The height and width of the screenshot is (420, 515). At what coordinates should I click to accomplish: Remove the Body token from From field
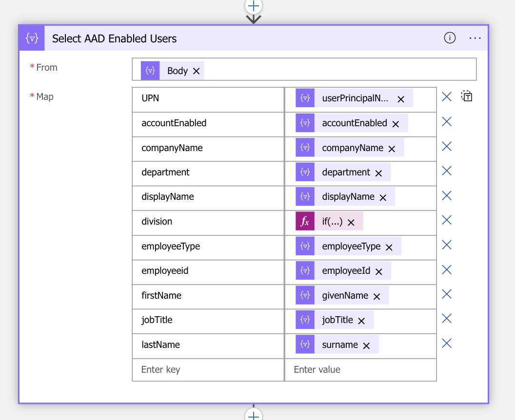197,71
